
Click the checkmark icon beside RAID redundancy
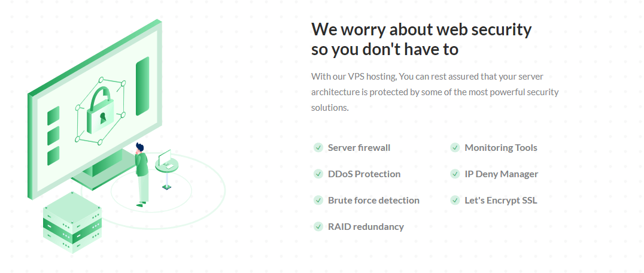click(318, 226)
